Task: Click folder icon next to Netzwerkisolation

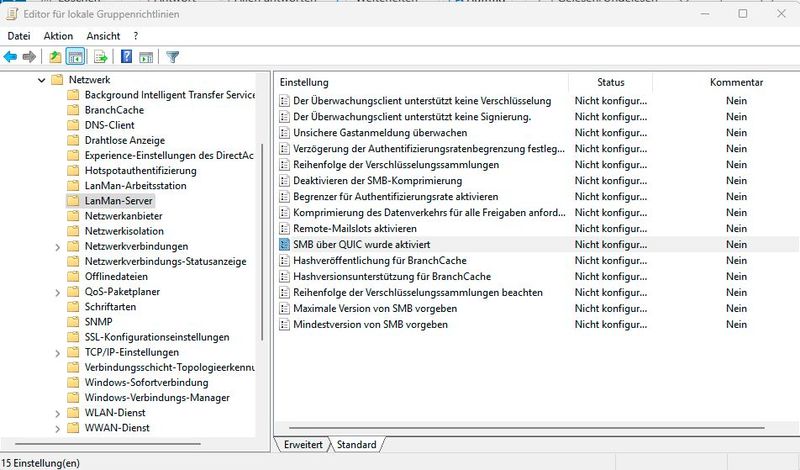Action: (73, 231)
